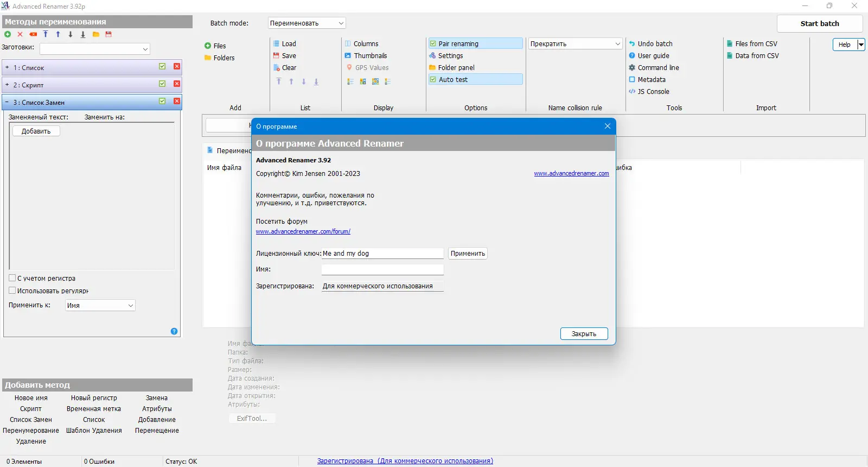
Task: Open Columns display options
Action: point(362,44)
